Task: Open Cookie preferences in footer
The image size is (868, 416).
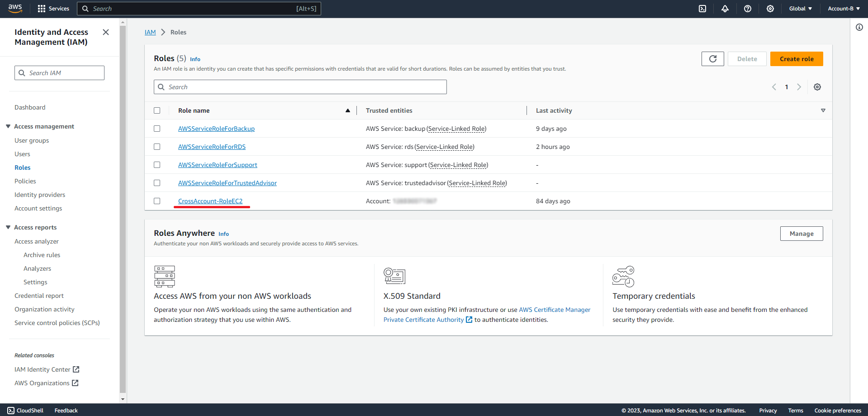Action: [838, 411]
